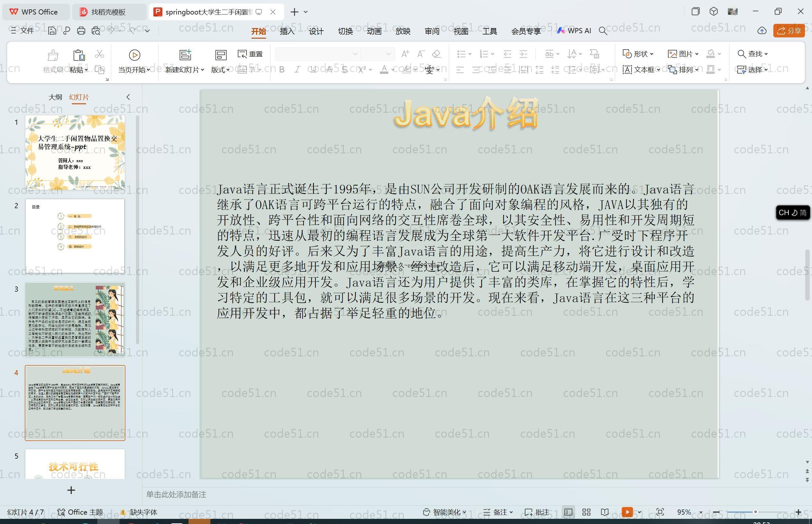
Task: Click the Decrease Font Size A- icon
Action: tap(421, 54)
